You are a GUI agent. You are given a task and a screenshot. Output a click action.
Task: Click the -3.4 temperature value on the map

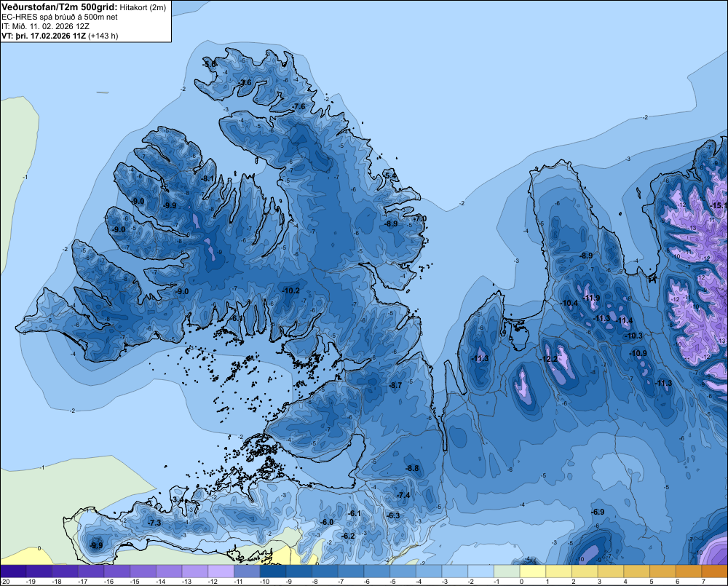[178, 499]
